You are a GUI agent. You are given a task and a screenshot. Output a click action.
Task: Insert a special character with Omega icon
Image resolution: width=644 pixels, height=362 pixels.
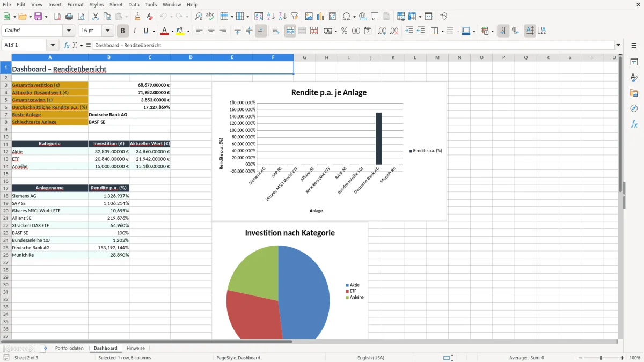[x=346, y=17]
